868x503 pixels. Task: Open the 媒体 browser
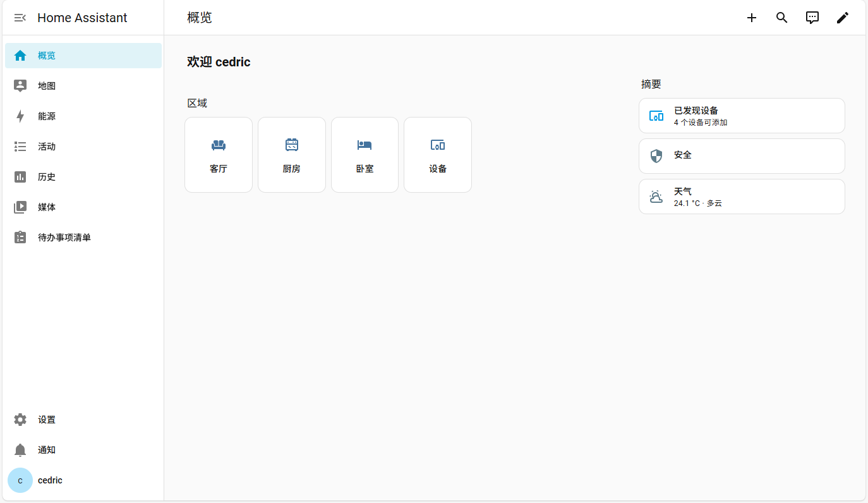pos(83,207)
